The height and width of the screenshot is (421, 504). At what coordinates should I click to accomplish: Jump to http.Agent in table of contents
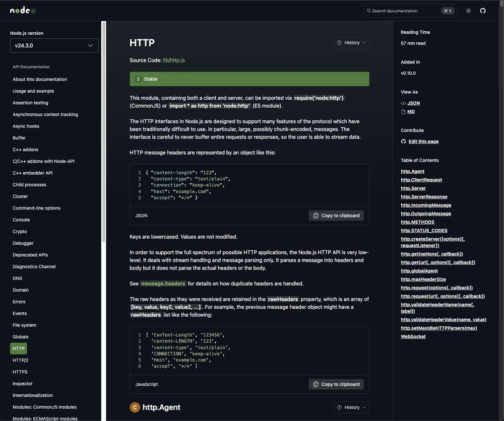(412, 172)
